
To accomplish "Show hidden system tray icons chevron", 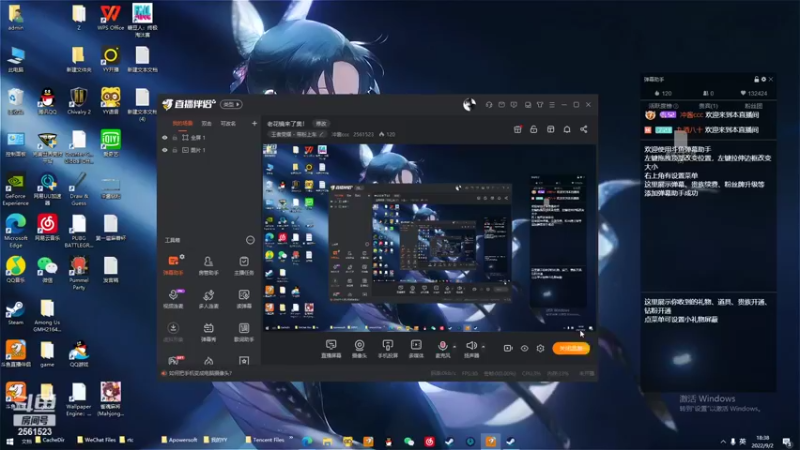I will [723, 441].
